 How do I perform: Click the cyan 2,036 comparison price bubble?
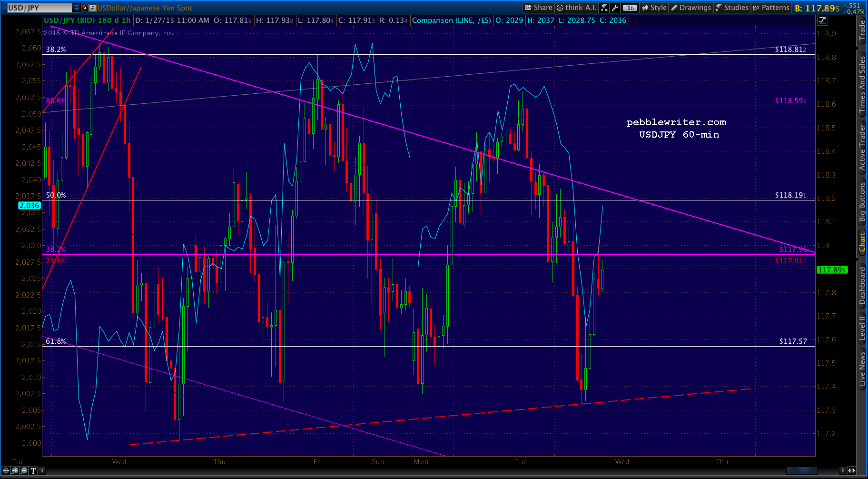tap(30, 206)
